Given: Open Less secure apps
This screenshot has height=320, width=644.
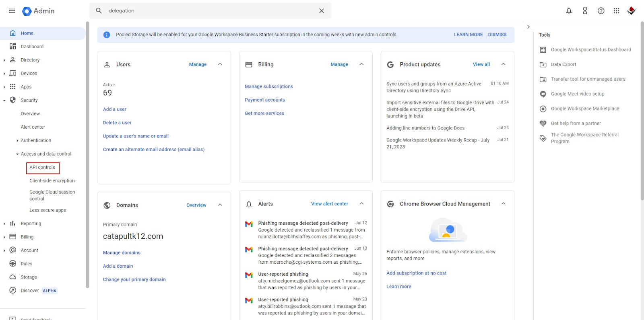Looking at the screenshot, I should point(47,210).
